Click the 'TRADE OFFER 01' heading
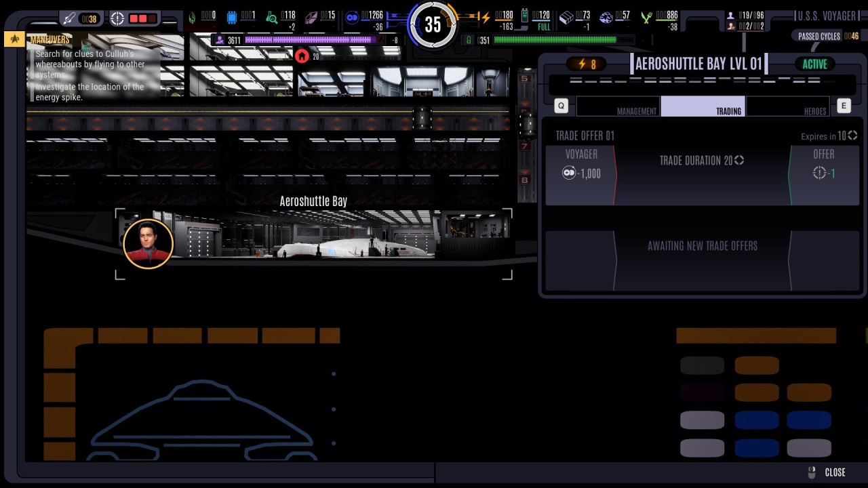The width and height of the screenshot is (868, 488). click(x=585, y=136)
